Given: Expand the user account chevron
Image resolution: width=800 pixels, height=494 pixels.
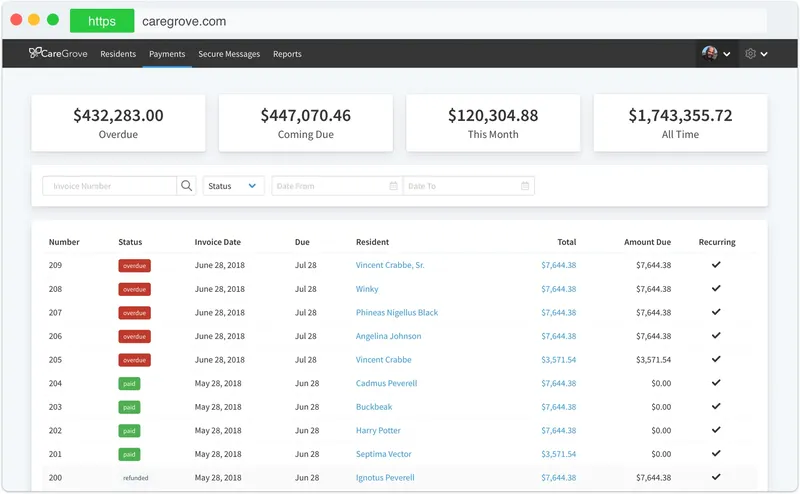Looking at the screenshot, I should (727, 54).
